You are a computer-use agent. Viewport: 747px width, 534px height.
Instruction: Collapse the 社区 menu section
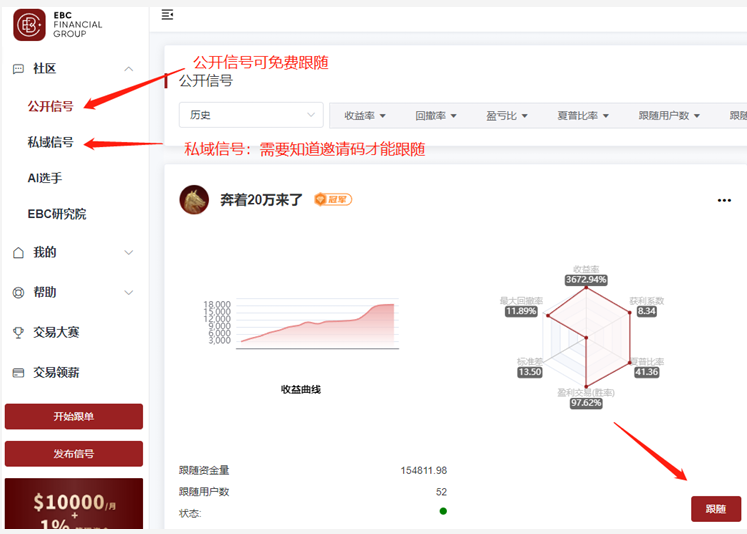click(x=128, y=69)
